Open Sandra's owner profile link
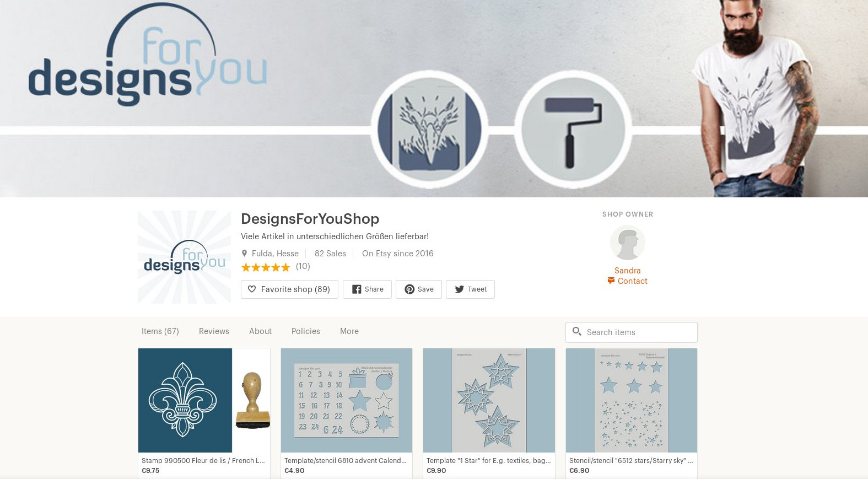Viewport: 868px width, 479px height. [627, 270]
